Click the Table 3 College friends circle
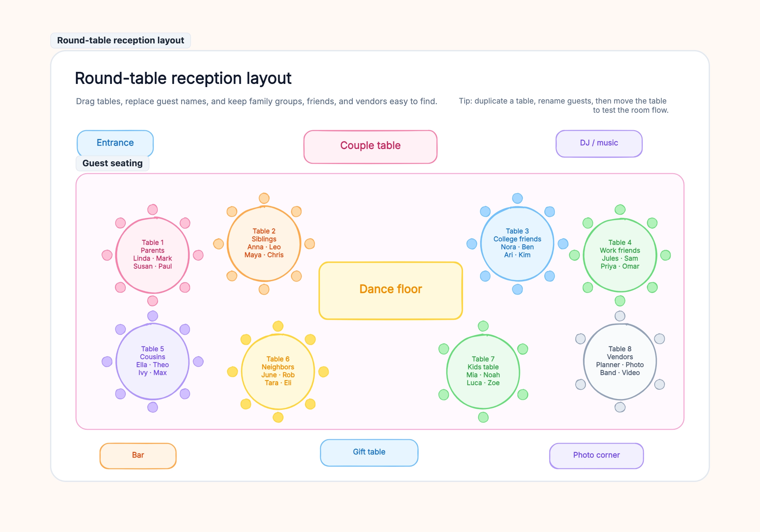 click(x=517, y=244)
